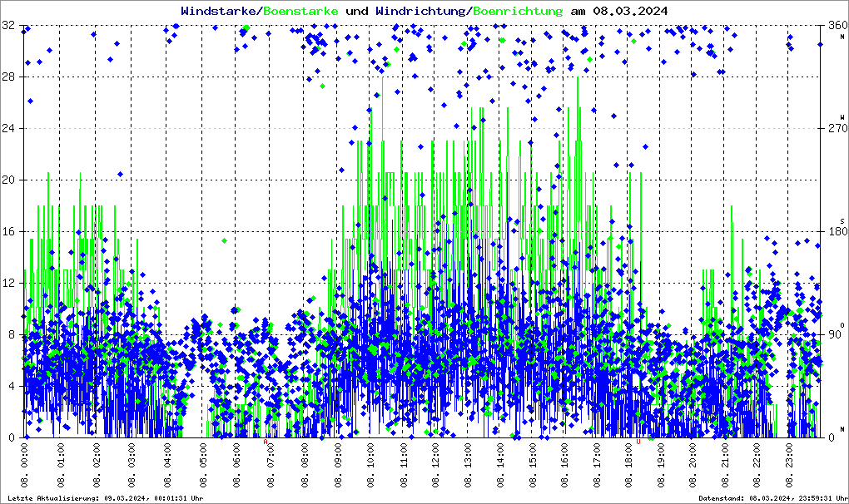Image resolution: width=849 pixels, height=504 pixels.
Task: Click the 16:00 time axis label
Action: click(x=564, y=465)
